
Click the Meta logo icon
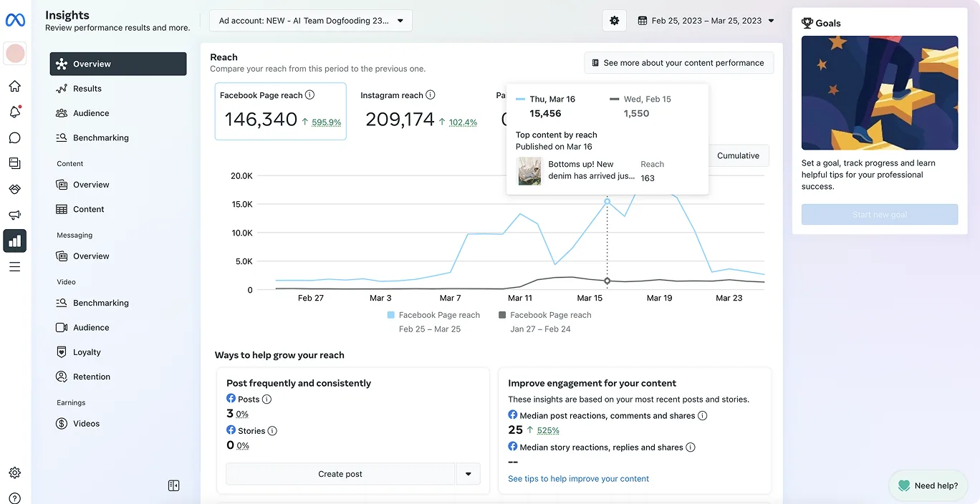click(15, 20)
